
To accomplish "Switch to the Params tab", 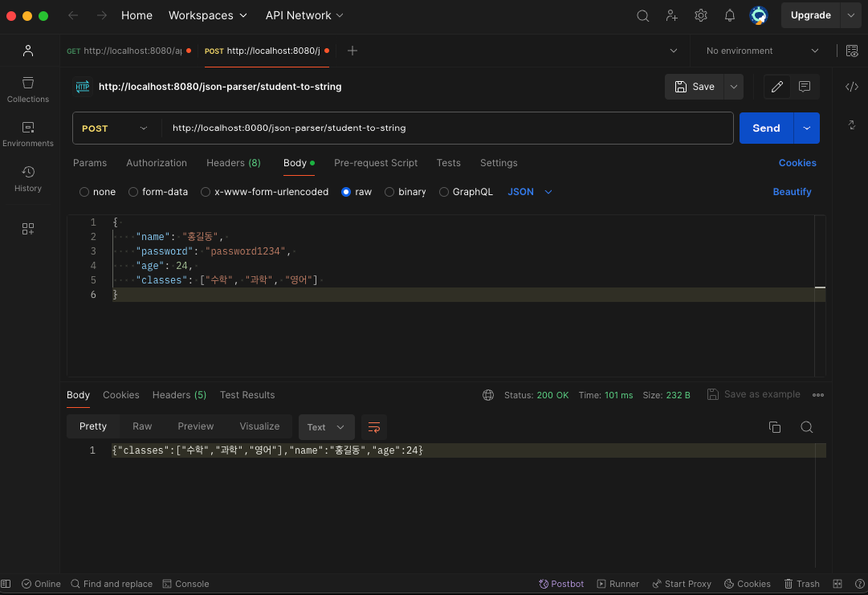I will 90,163.
